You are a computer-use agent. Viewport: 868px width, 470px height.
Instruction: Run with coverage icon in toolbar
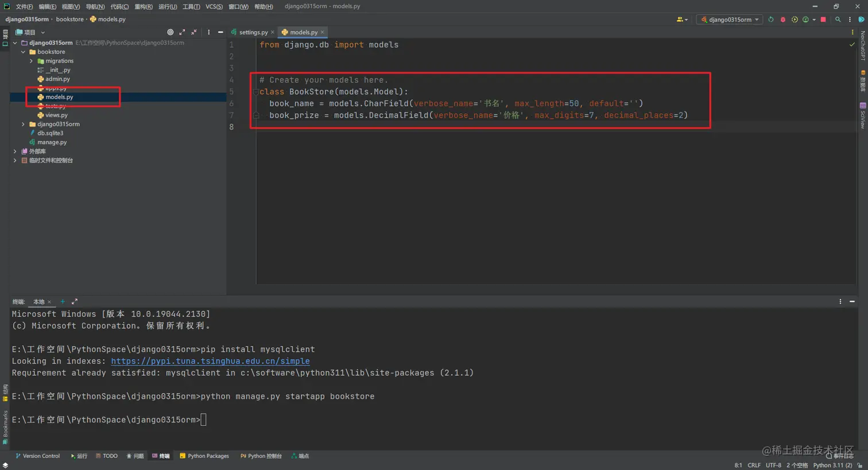[795, 20]
